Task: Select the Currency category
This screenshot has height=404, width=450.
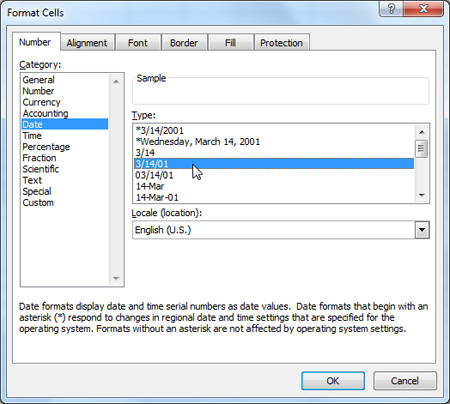Action: (x=41, y=102)
